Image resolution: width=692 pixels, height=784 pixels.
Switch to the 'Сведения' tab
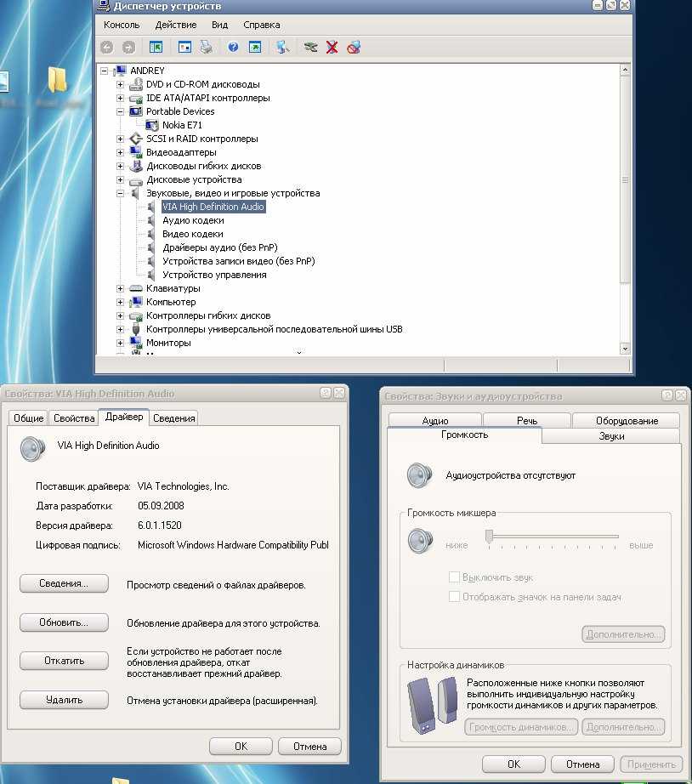point(173,418)
